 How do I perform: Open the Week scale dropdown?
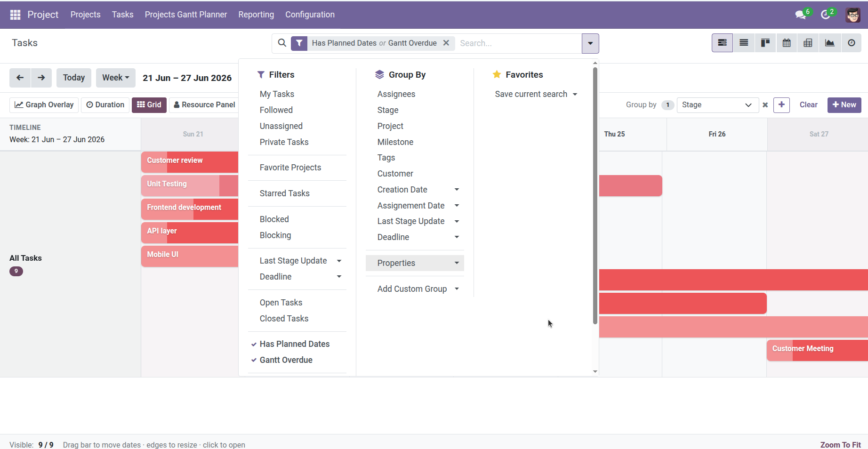pos(115,78)
